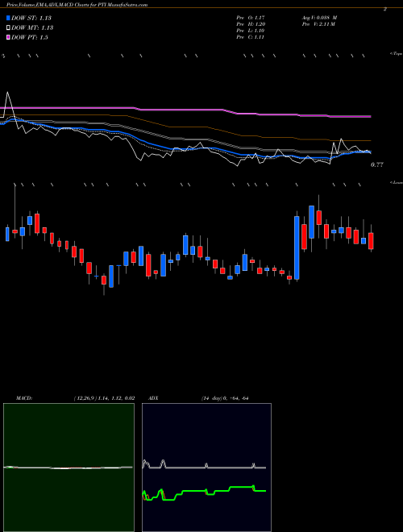This screenshot has height=532, width=403.
Task: Click the MACD (12,26,9) values text
Action: (104, 398)
